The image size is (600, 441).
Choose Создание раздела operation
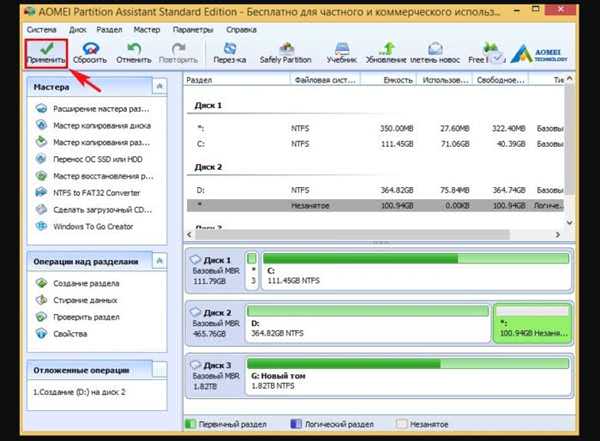(x=77, y=283)
